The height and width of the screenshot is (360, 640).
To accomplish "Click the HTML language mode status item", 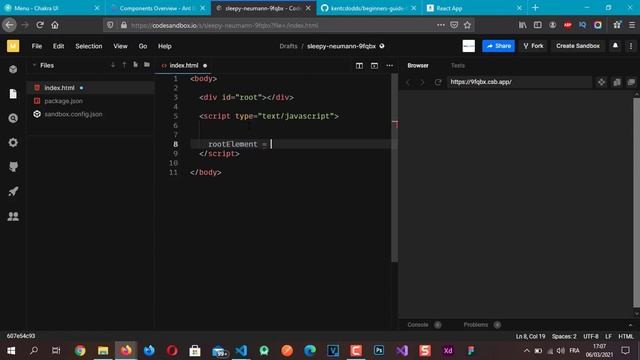I will [x=626, y=336].
